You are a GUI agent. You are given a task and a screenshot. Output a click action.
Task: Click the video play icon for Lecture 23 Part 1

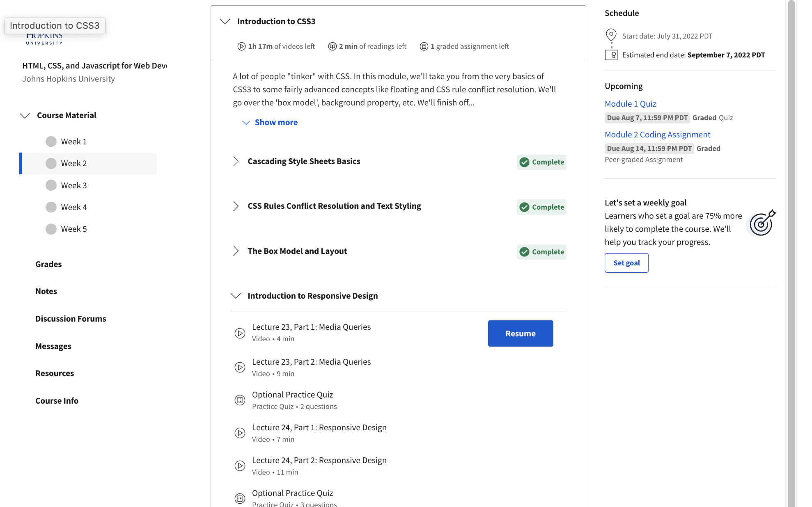click(x=240, y=333)
